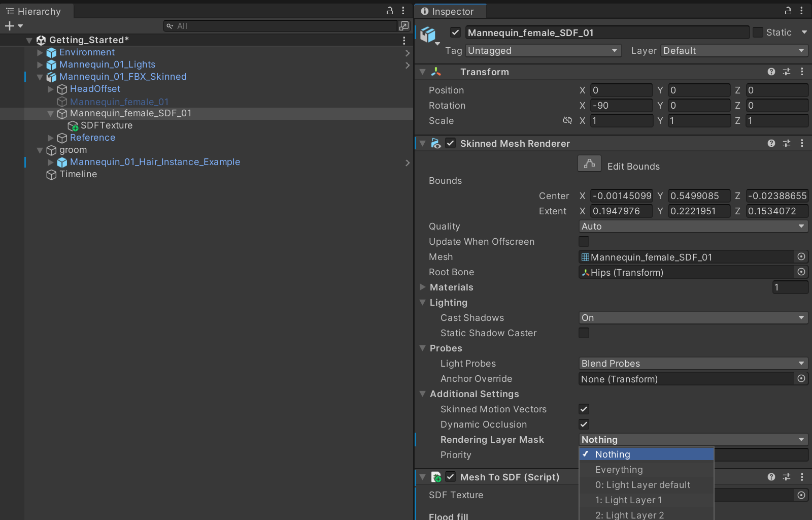Click the Edit Bounds icon button
Screen dimensions: 812x520
(x=589, y=164)
